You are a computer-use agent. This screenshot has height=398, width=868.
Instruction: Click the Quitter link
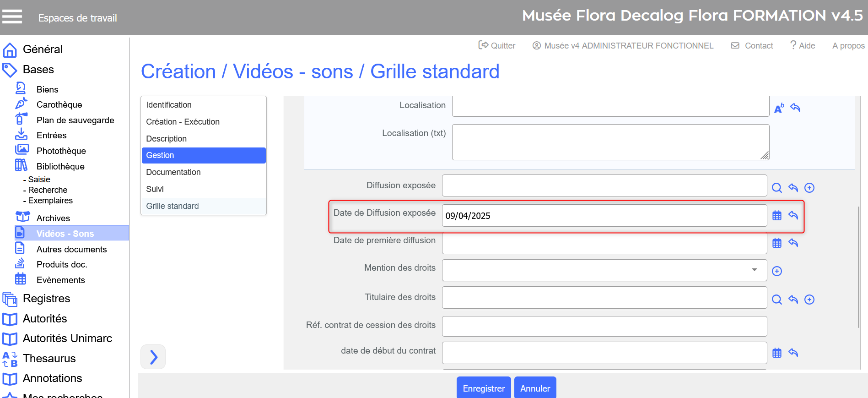click(x=497, y=46)
